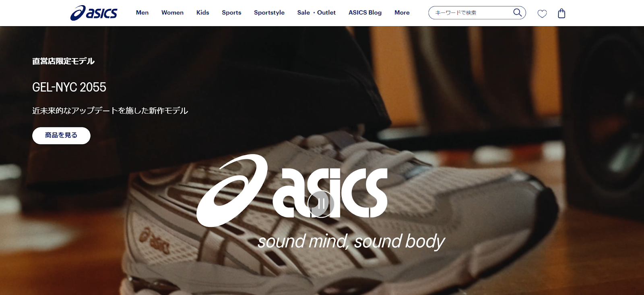644x295 pixels.
Task: Expand the More navigation menu
Action: coord(402,12)
